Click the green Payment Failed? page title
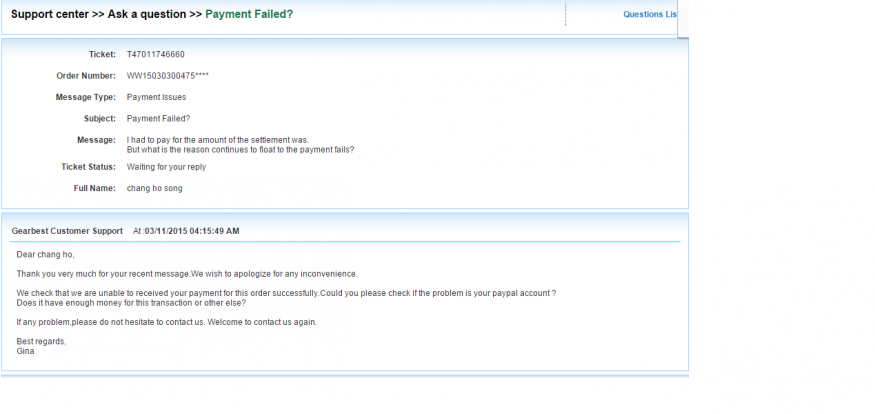This screenshot has width=875, height=414. (x=248, y=14)
